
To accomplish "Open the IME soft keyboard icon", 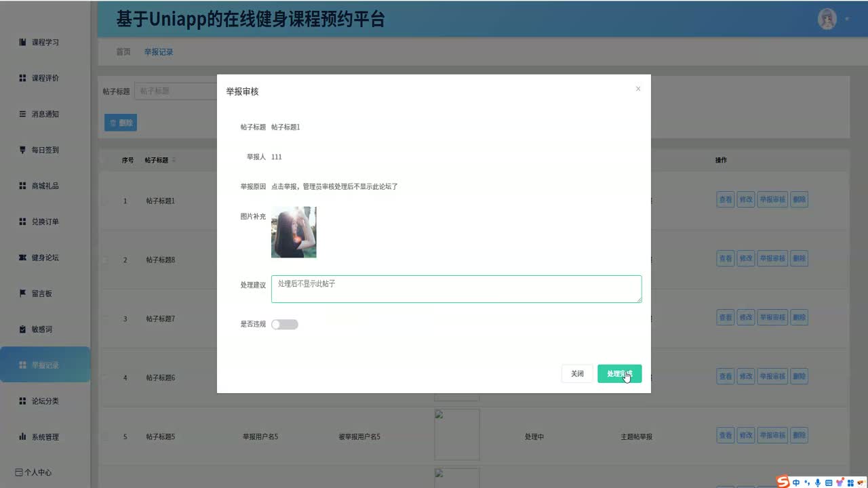I will click(828, 483).
